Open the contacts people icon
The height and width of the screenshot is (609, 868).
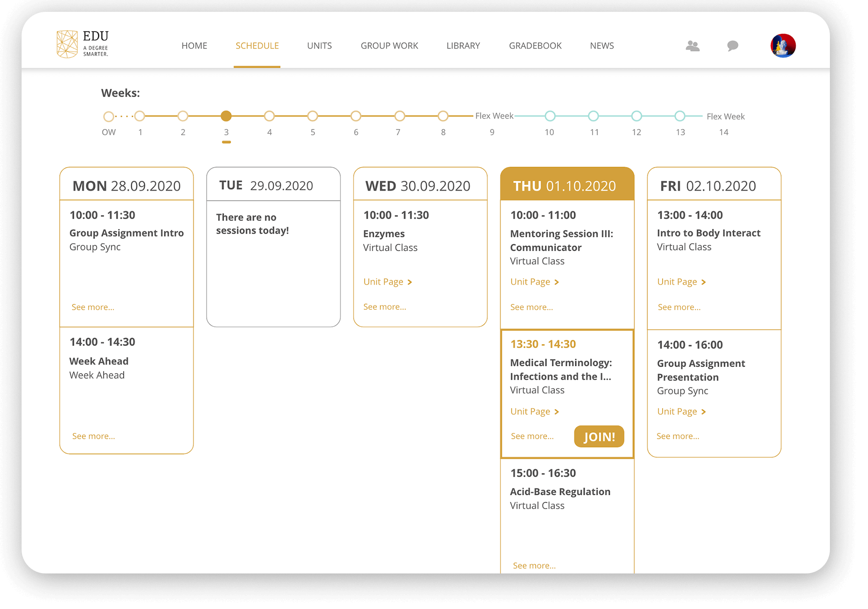(x=692, y=46)
